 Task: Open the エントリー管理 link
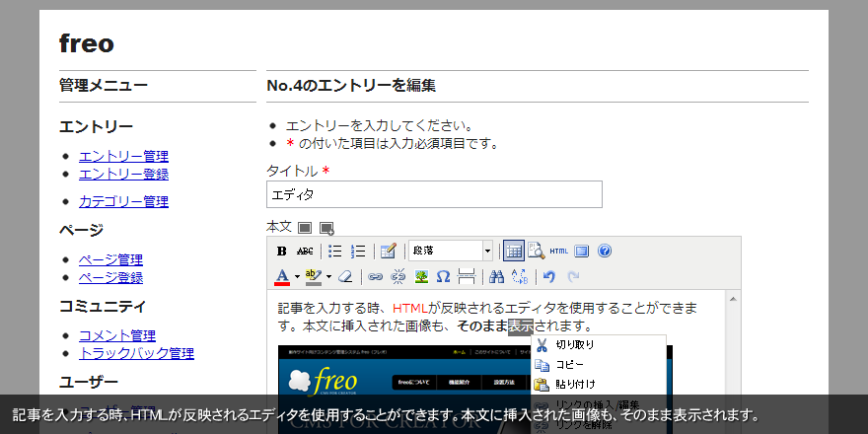[123, 156]
